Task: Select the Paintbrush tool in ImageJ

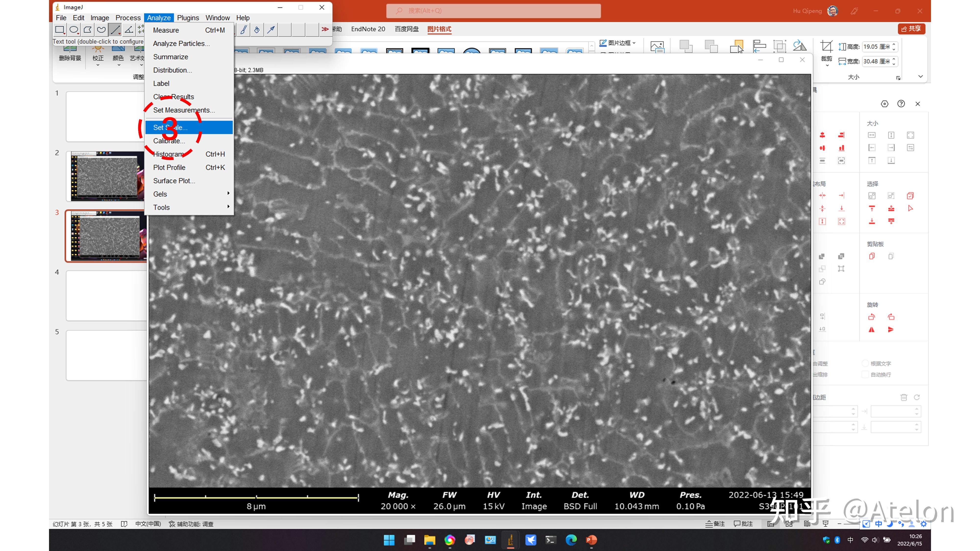Action: tap(244, 30)
